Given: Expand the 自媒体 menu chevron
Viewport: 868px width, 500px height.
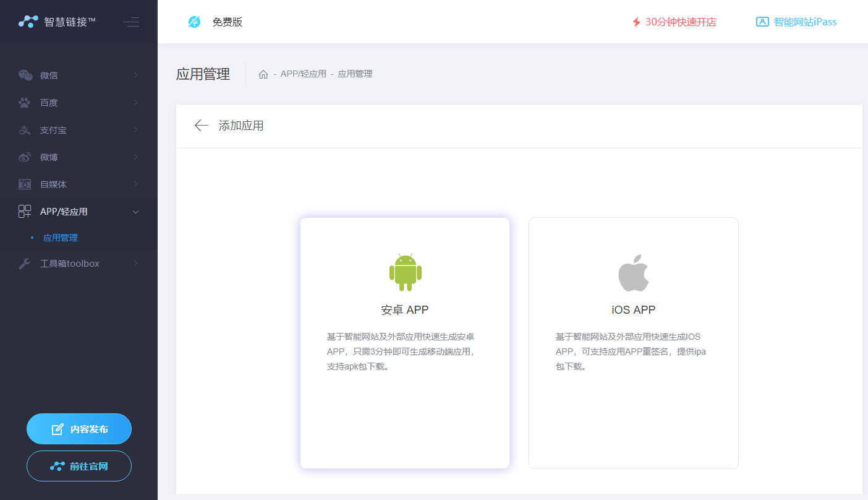Looking at the screenshot, I should (x=135, y=184).
